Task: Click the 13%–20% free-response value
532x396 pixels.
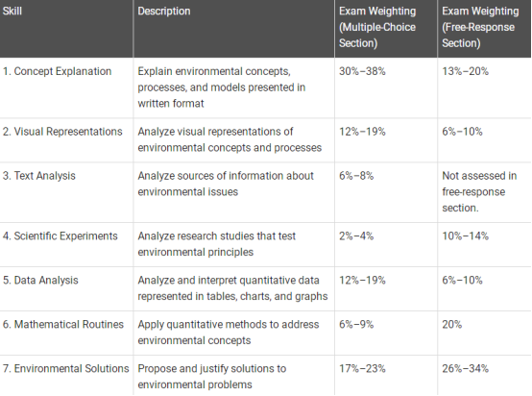Action: [x=465, y=71]
